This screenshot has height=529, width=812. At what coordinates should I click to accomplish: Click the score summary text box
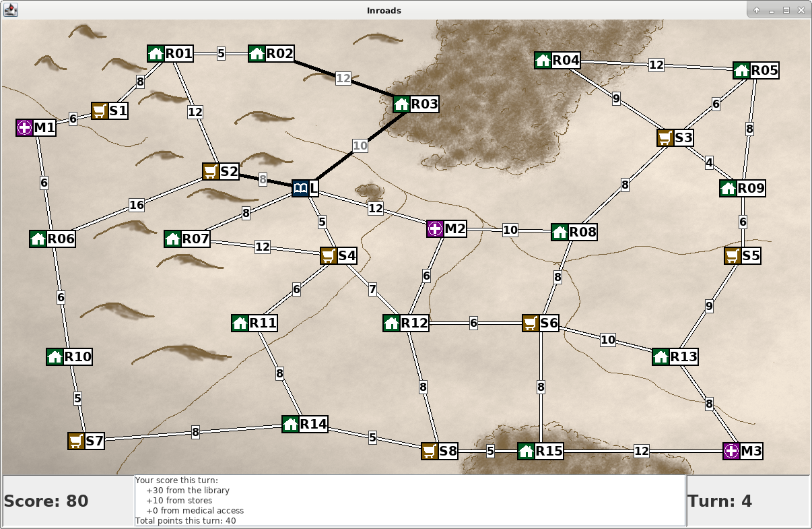410,501
